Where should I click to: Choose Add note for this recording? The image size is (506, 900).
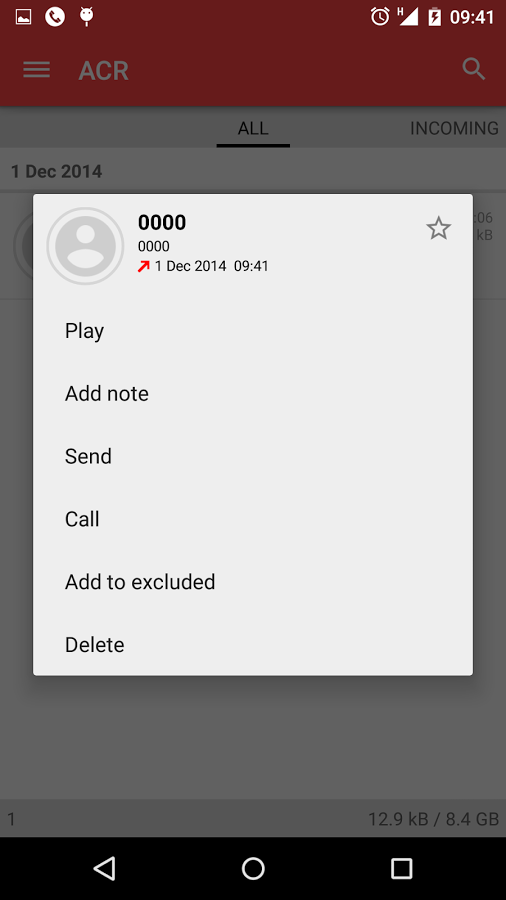click(x=253, y=394)
